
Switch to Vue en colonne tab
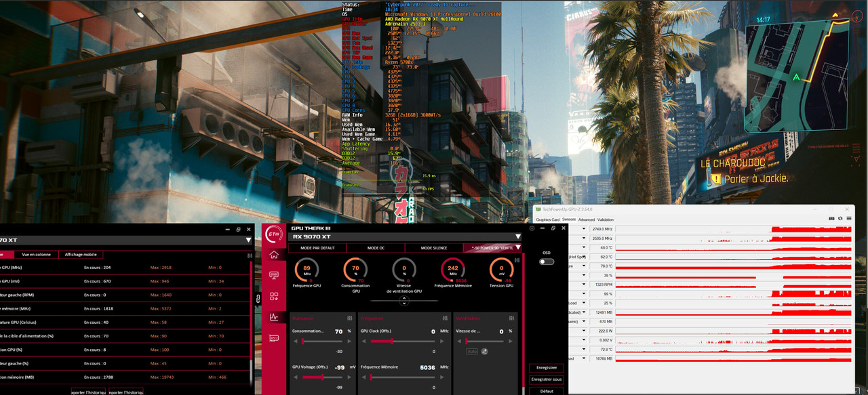coord(36,254)
